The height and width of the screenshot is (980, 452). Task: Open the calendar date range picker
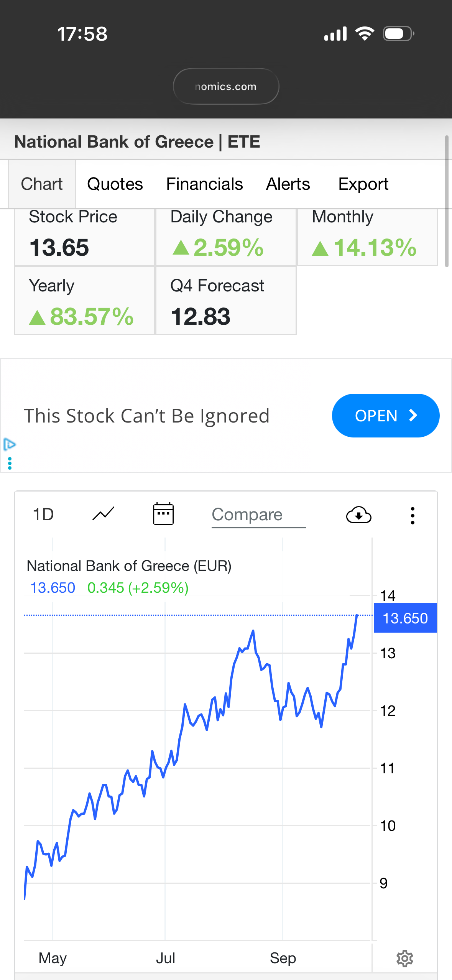tap(163, 514)
